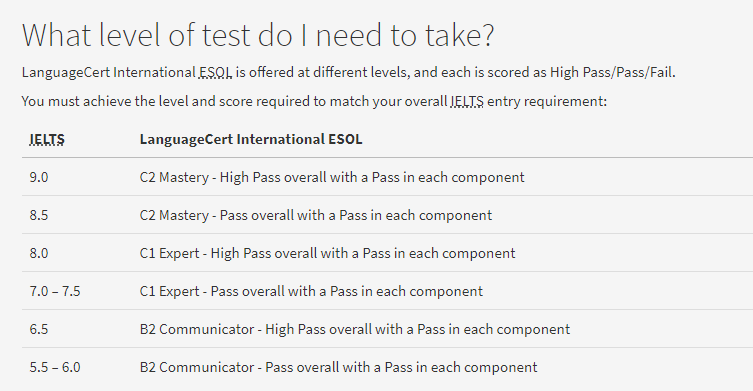Select the 9.0 IELTS score cell

coord(39,177)
